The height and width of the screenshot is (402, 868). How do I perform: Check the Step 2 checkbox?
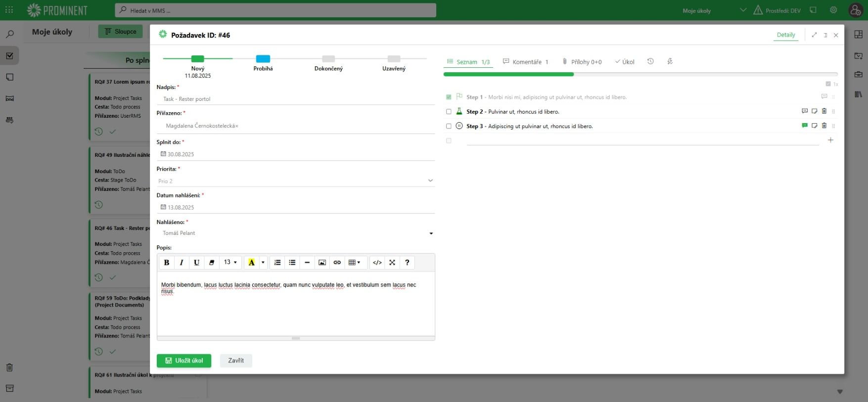tap(449, 112)
